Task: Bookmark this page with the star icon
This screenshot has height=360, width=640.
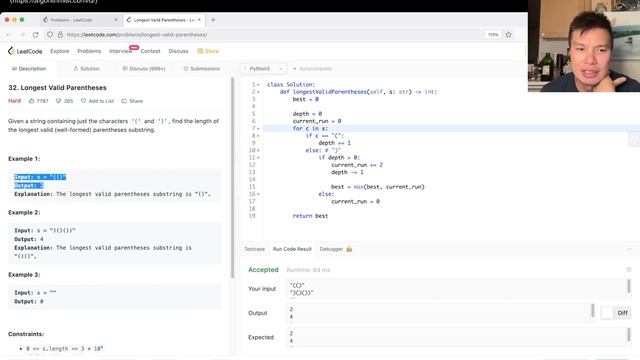Action: point(508,35)
